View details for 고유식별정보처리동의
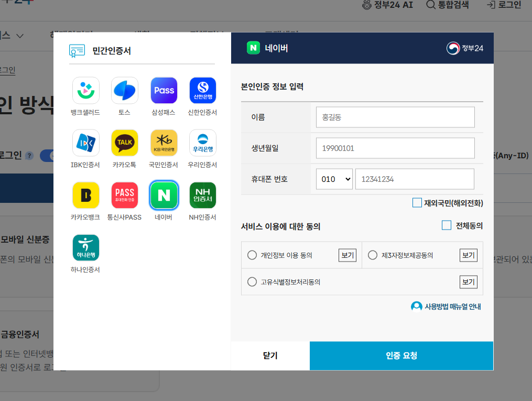 pyautogui.click(x=468, y=282)
